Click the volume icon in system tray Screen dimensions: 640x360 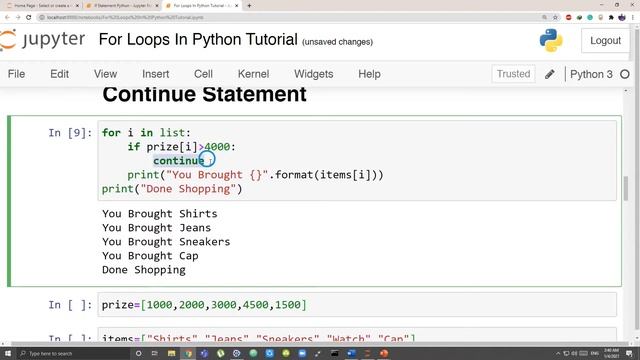tap(575, 353)
